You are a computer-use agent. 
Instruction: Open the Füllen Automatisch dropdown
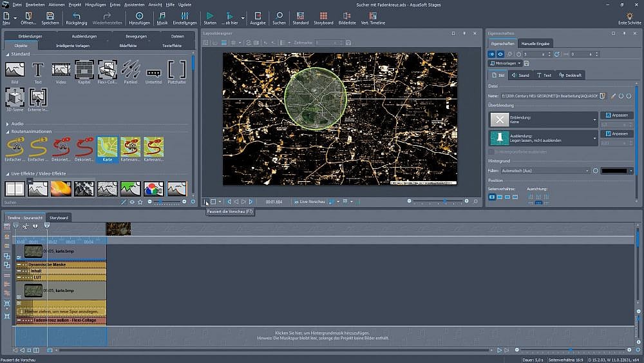(587, 171)
